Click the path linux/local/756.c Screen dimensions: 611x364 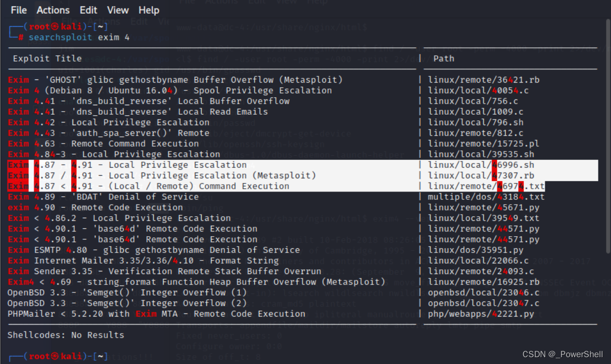tap(473, 101)
